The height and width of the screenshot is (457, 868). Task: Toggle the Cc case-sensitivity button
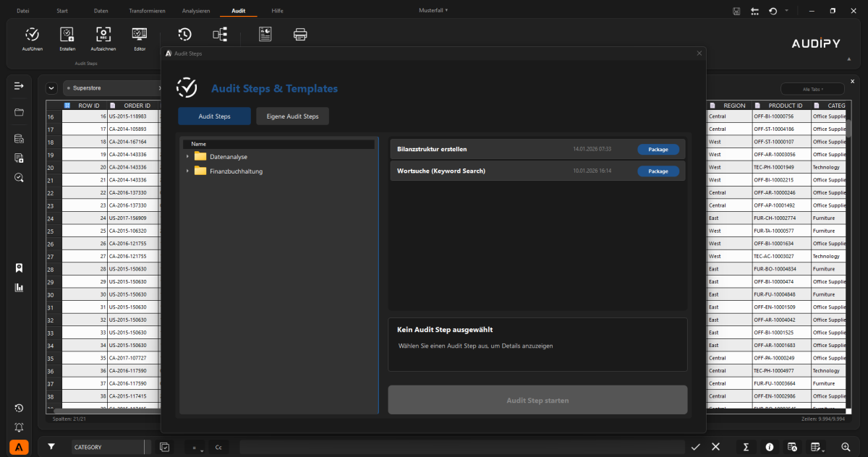[218, 447]
